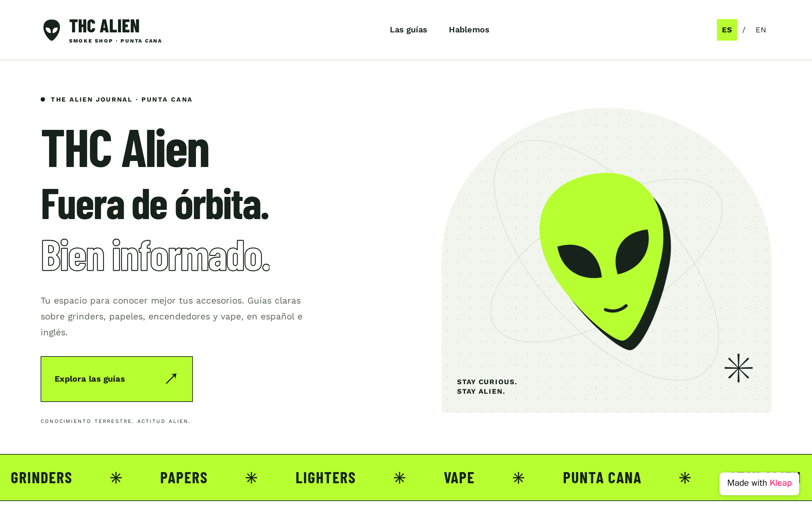Select the PAPERS text in the ticker
Viewport: 812px width, 508px height.
184,478
